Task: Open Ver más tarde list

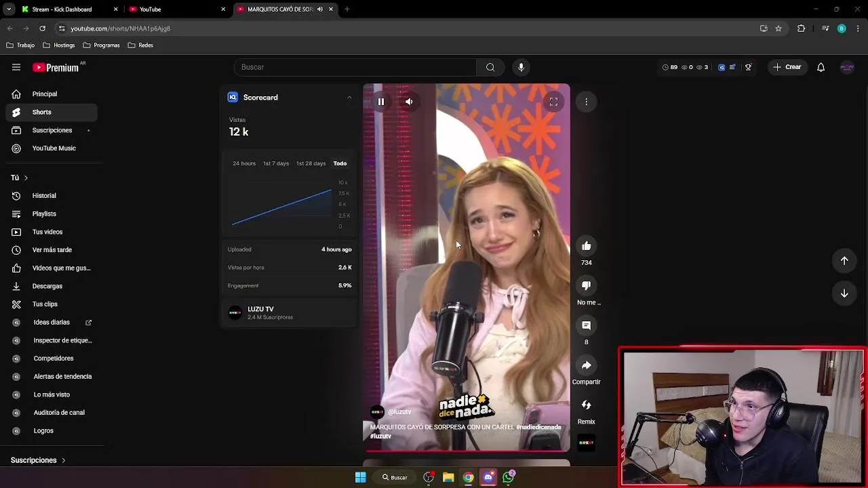Action: 52,250
